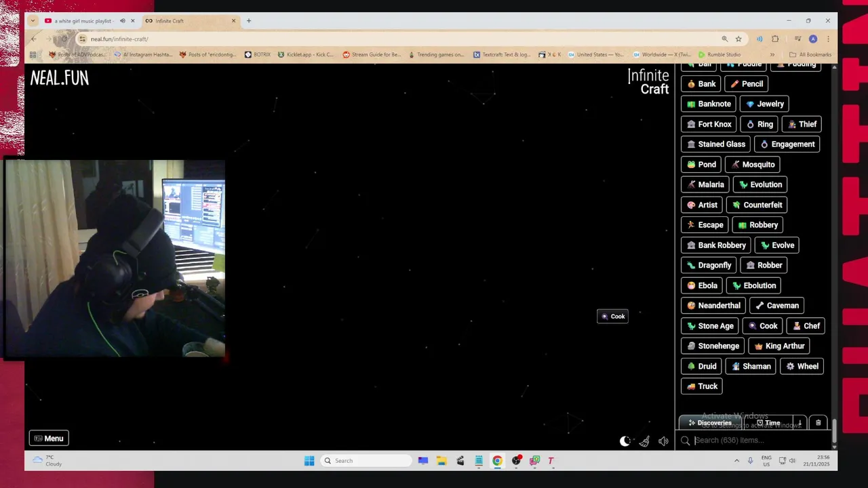Click the Bank Robbery element

[x=716, y=245]
